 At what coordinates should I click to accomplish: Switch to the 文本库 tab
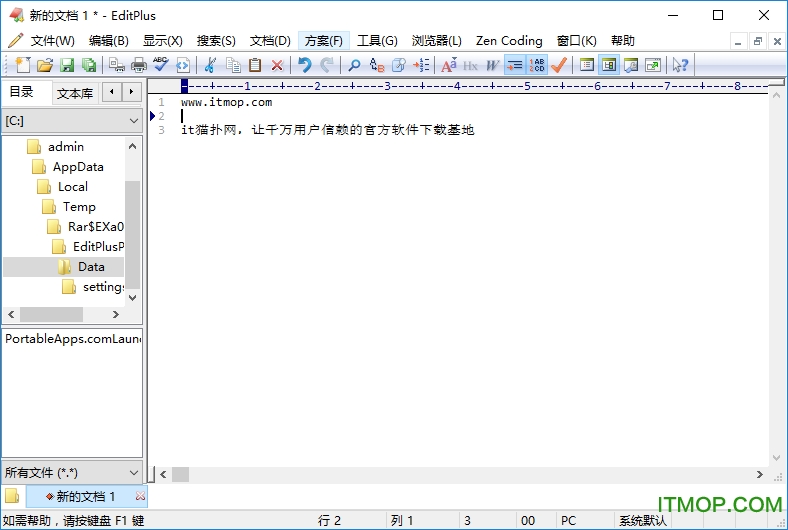coord(75,93)
